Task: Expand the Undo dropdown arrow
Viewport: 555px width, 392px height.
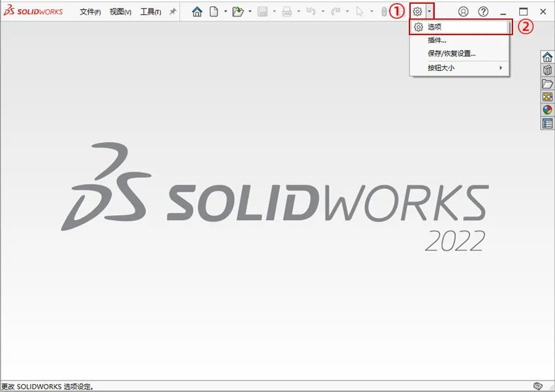Action: click(323, 11)
